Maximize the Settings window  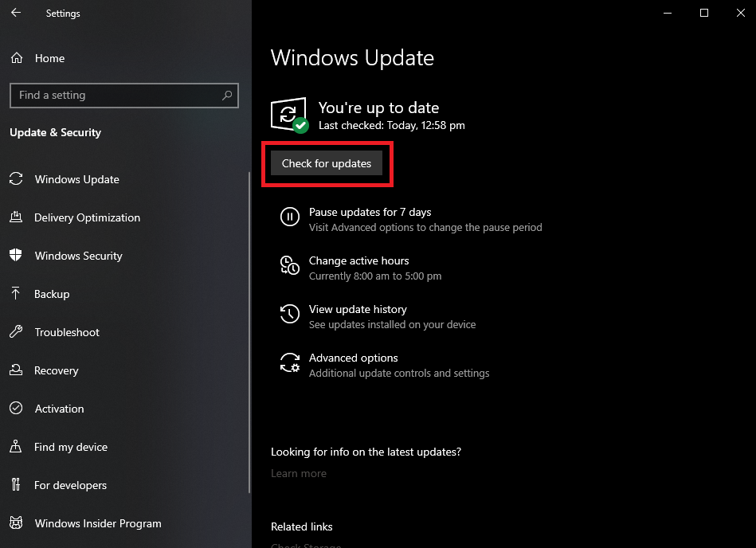[704, 13]
